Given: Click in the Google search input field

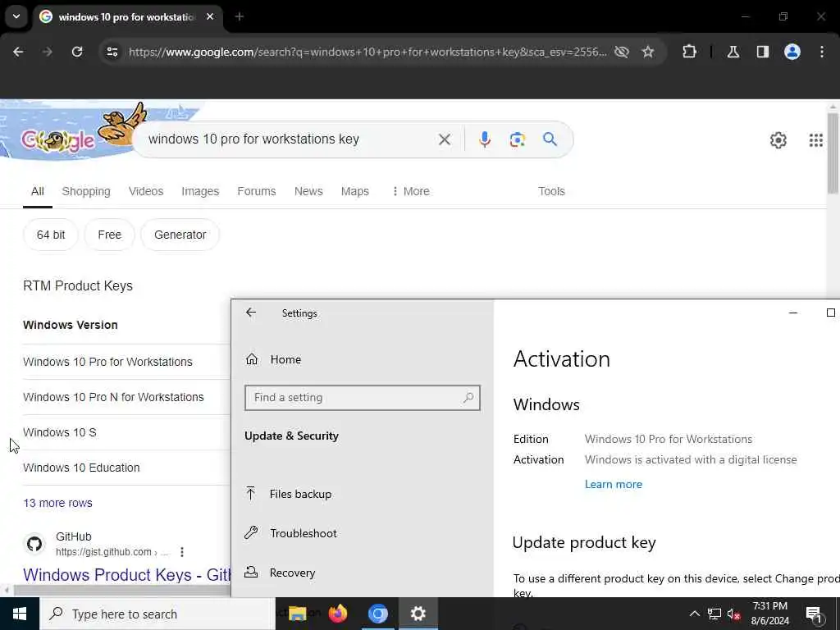Looking at the screenshot, I should [290, 139].
